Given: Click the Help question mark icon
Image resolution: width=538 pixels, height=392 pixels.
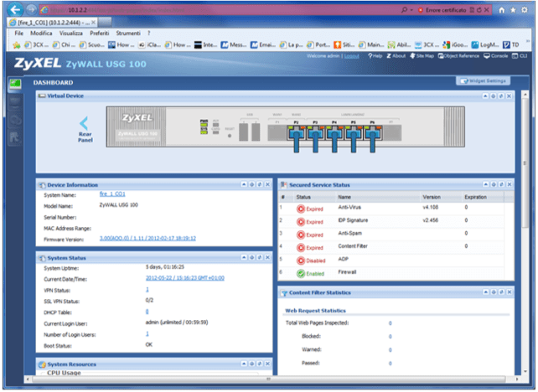Looking at the screenshot, I should click(x=370, y=56).
